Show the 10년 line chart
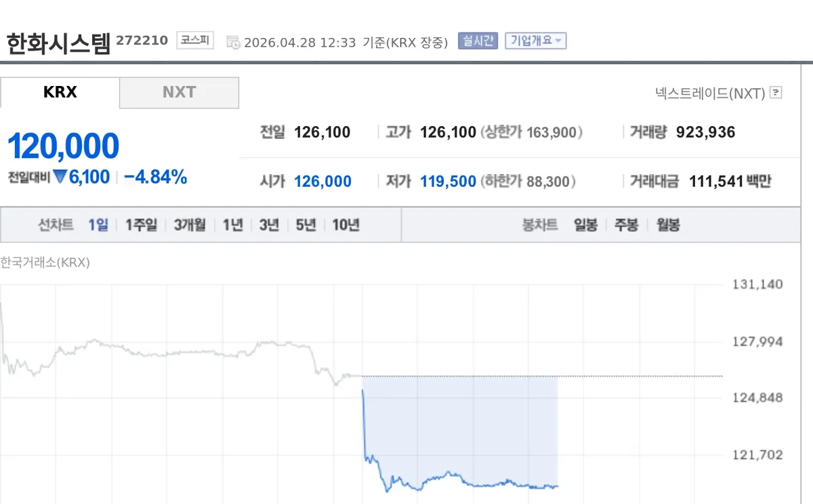The width and height of the screenshot is (813, 504). [x=346, y=225]
